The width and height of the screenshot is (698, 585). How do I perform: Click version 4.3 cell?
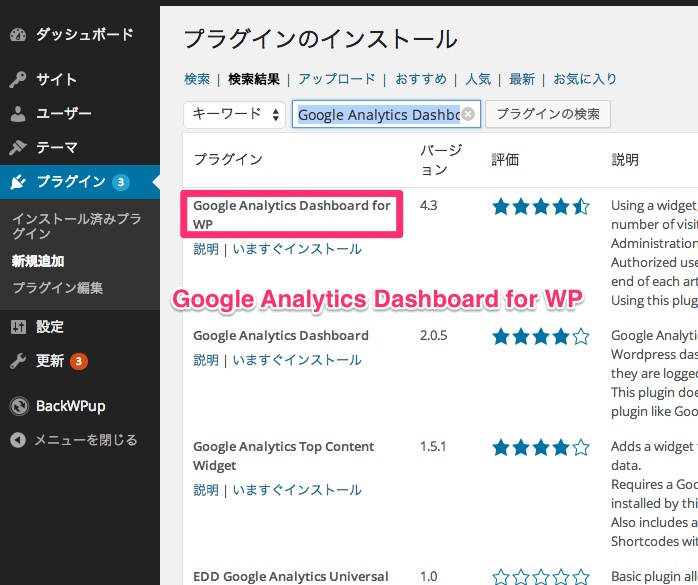click(x=428, y=205)
